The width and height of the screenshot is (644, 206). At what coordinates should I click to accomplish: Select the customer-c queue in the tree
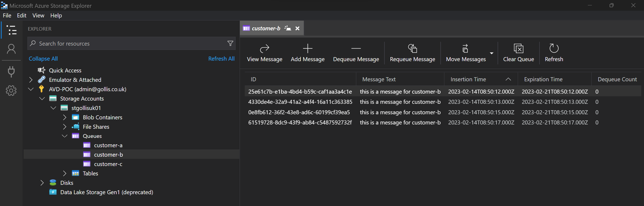pyautogui.click(x=108, y=164)
